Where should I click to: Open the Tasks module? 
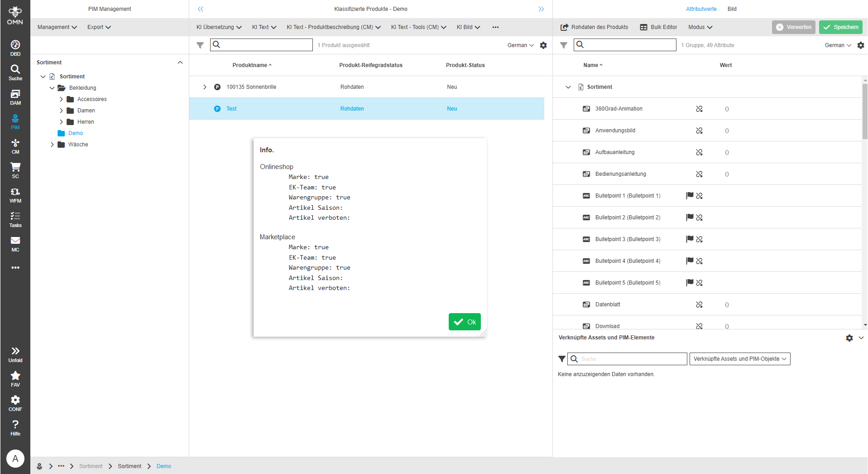[15, 219]
